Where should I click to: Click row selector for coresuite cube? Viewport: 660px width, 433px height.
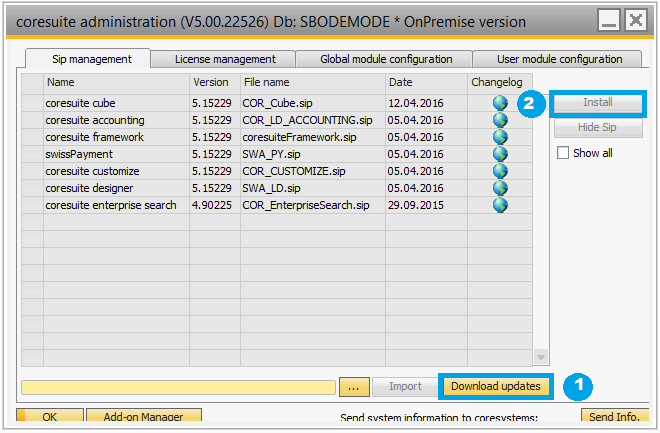click(32, 103)
